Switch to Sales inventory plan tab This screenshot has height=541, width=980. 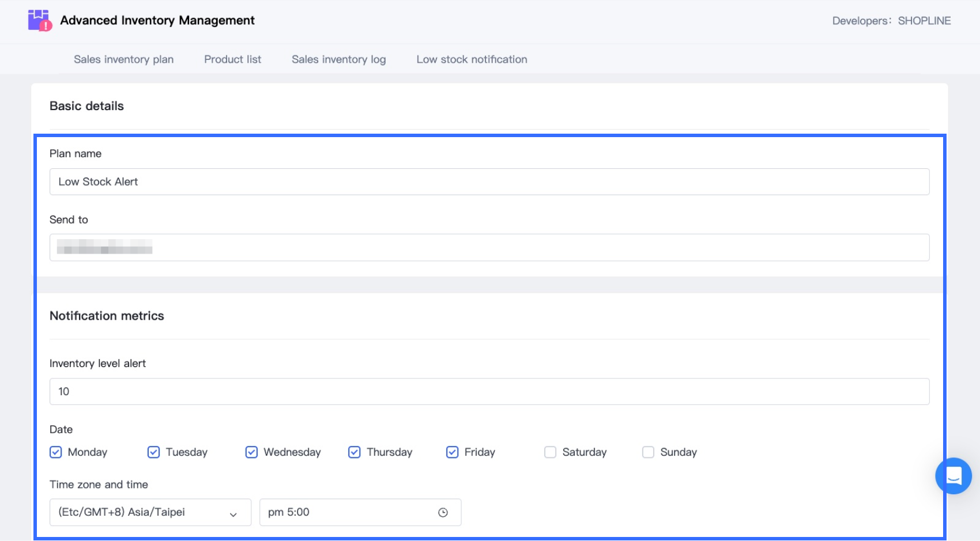coord(123,59)
